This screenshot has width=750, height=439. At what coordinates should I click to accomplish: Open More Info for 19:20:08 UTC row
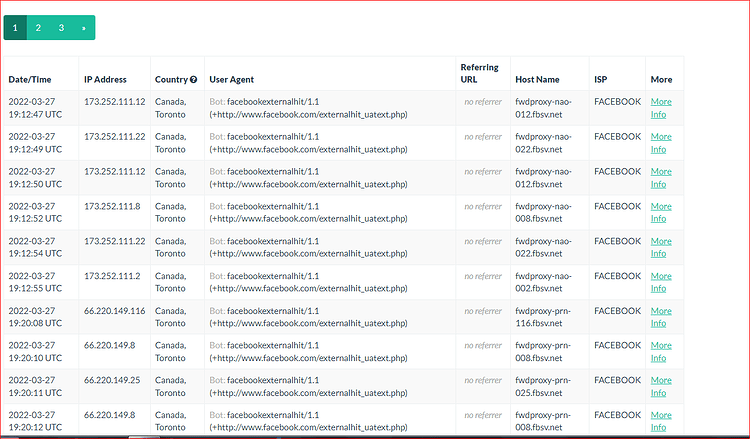[661, 317]
